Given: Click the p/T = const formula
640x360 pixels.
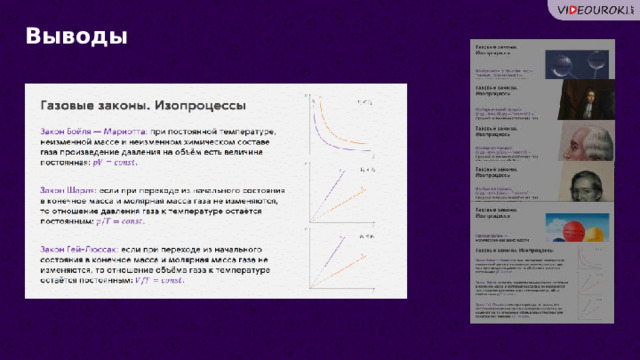Looking at the screenshot, I should tap(120, 221).
